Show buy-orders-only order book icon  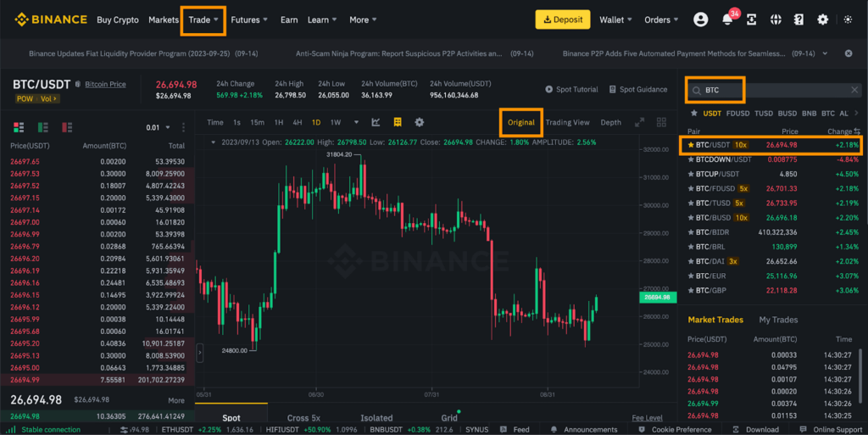(42, 127)
